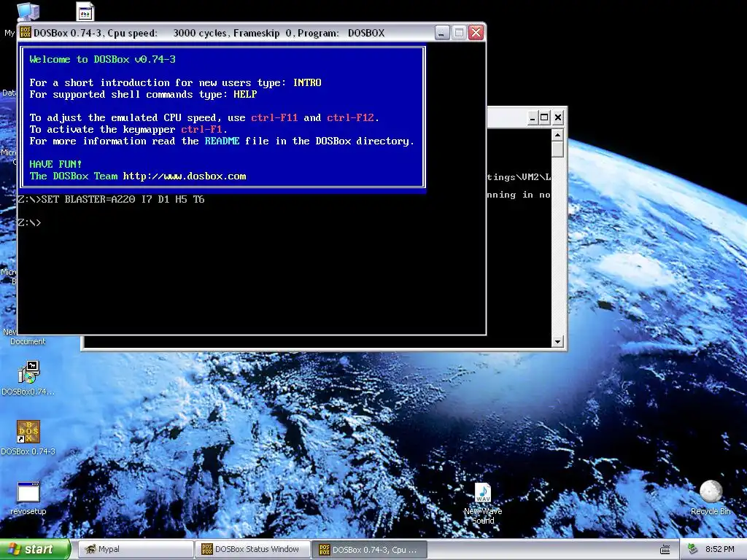The height and width of the screenshot is (560, 747).
Task: Close the DOSBox main window
Action: coord(476,32)
